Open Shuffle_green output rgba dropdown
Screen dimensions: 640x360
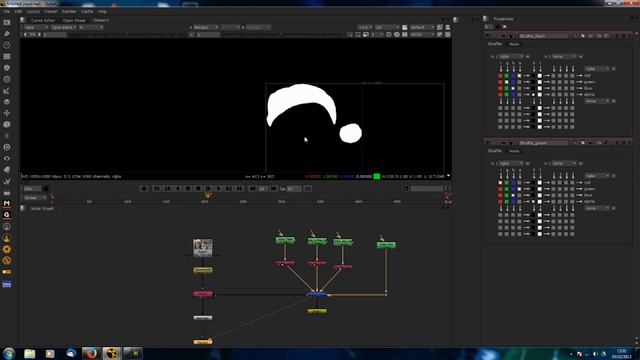tap(597, 176)
